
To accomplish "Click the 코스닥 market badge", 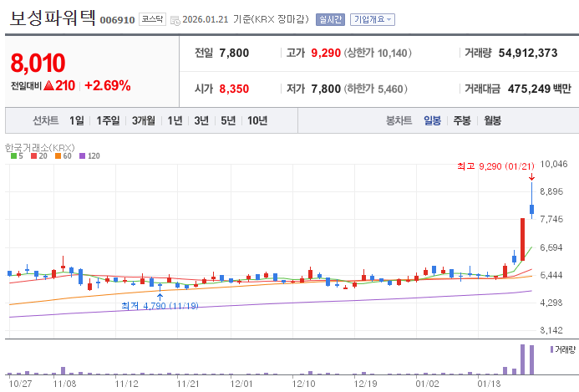I will tap(153, 19).
